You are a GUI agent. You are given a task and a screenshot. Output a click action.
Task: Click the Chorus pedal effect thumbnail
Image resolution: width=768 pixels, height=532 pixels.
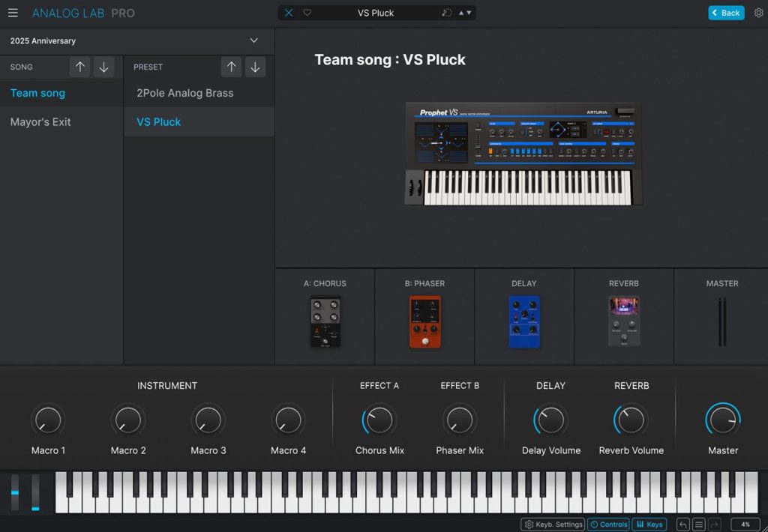point(325,321)
